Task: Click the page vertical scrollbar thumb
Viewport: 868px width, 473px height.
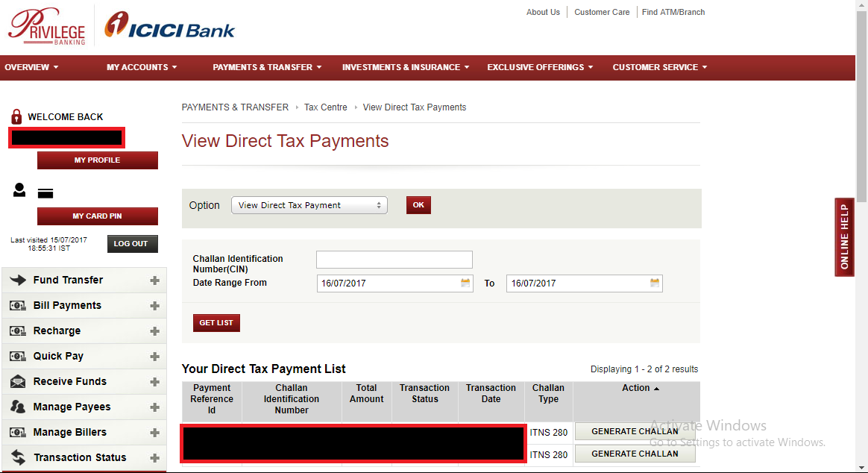Action: click(862, 105)
